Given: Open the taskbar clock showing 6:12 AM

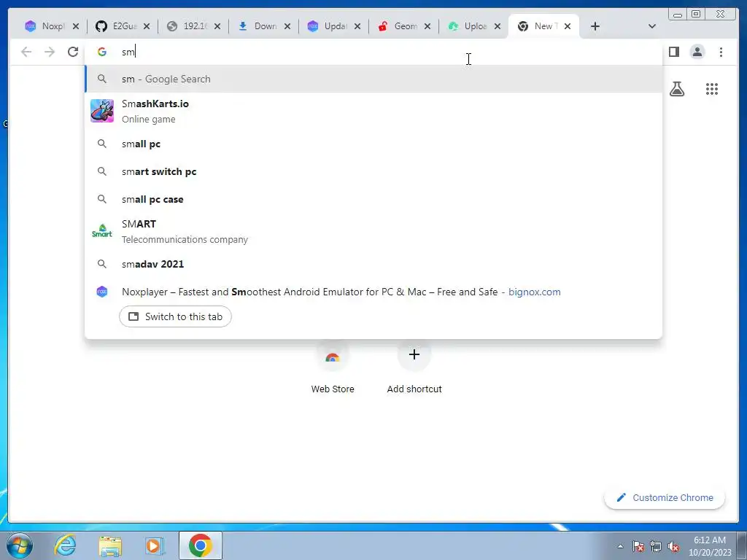Looking at the screenshot, I should point(710,545).
